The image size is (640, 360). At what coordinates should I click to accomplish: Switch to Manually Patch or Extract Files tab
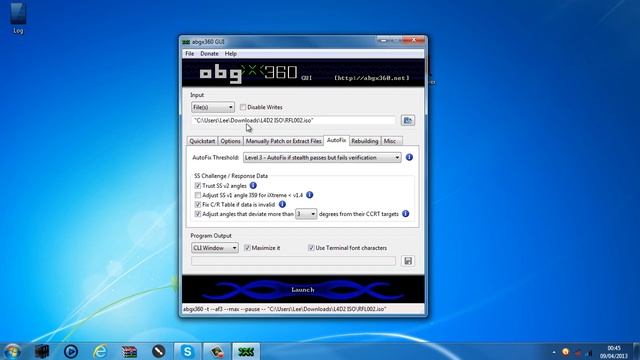(283, 141)
